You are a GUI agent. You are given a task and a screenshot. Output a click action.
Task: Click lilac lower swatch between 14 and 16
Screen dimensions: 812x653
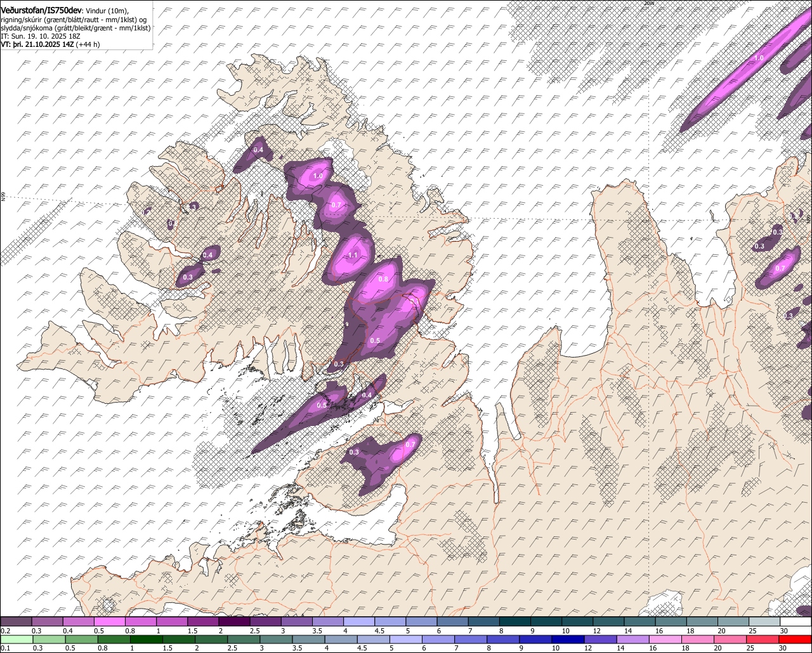pyautogui.click(x=634, y=639)
